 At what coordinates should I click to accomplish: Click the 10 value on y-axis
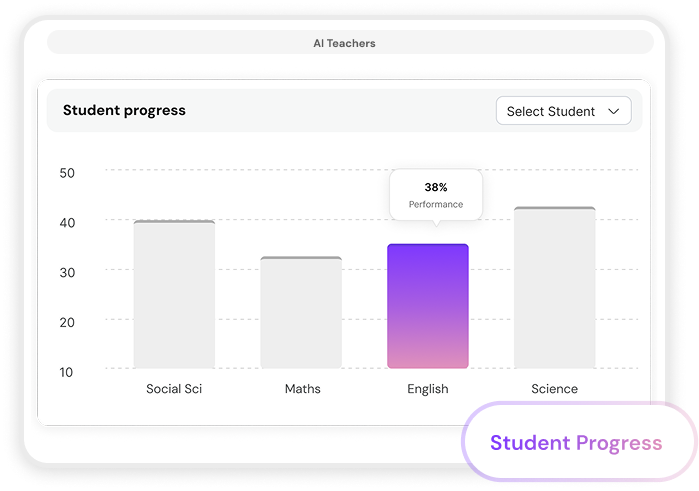pos(67,372)
